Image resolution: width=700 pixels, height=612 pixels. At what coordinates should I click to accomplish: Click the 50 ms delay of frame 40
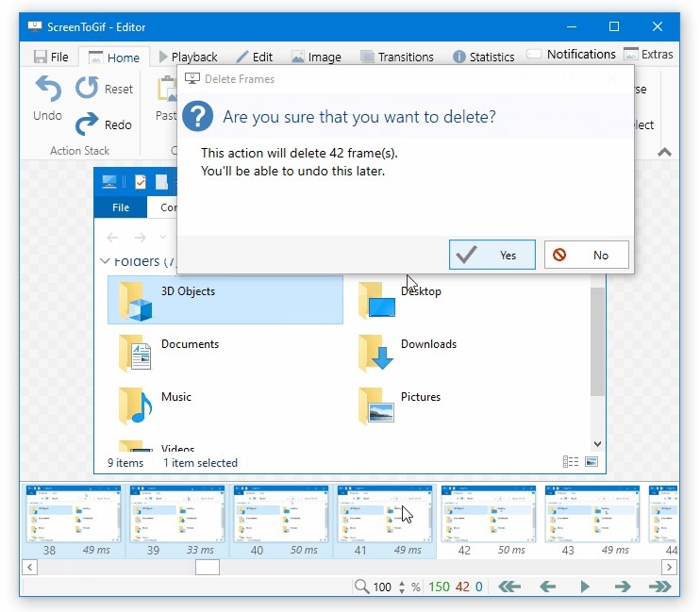(304, 550)
